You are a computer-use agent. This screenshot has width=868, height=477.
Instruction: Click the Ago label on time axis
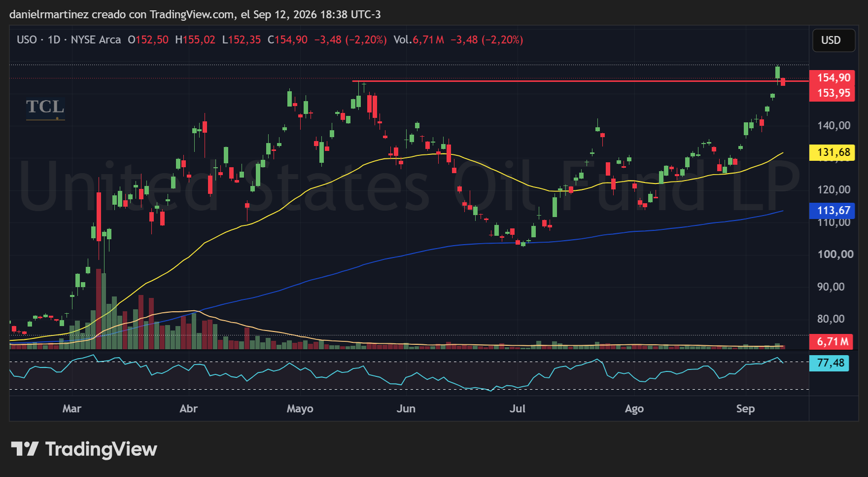pyautogui.click(x=634, y=409)
